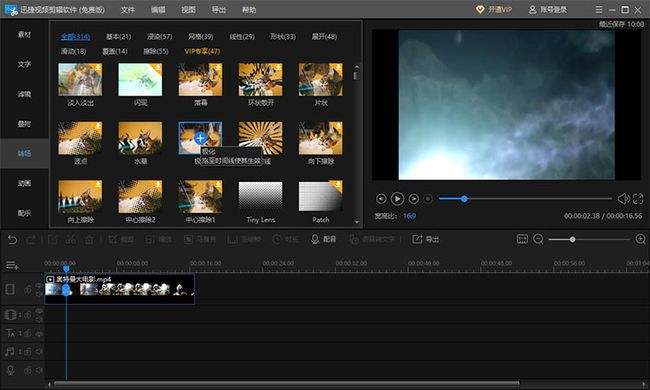Lock the music track
650x390 pixels.
pyautogui.click(x=27, y=351)
